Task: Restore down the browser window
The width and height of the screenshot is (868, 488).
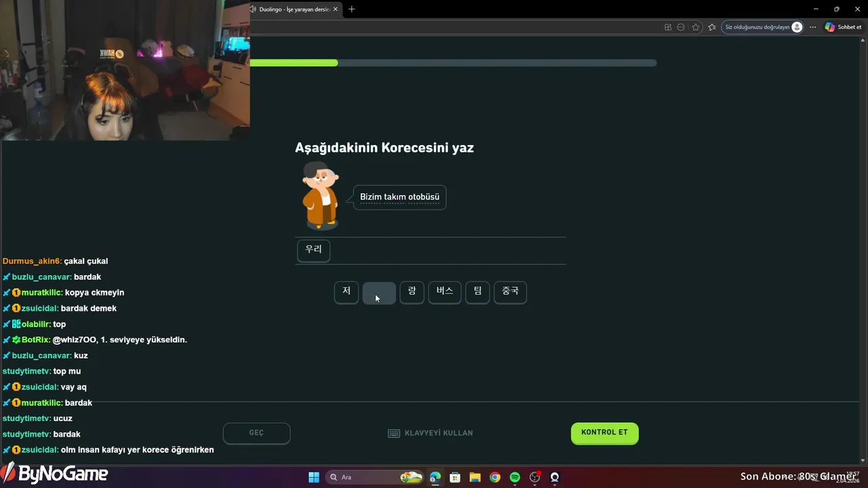Action: (836, 9)
